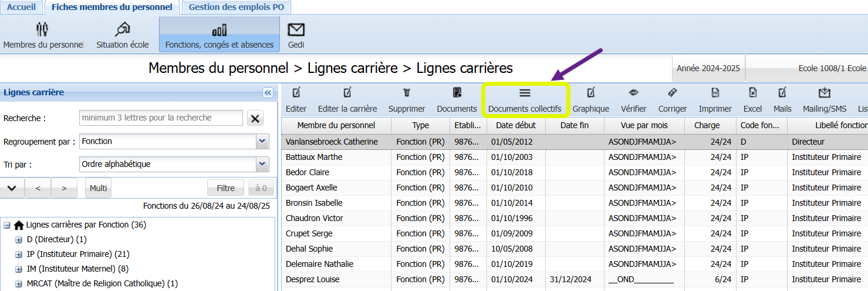Collapse the Lignes carrière side panel
Viewport: 868px width, 291px height.
(x=268, y=92)
